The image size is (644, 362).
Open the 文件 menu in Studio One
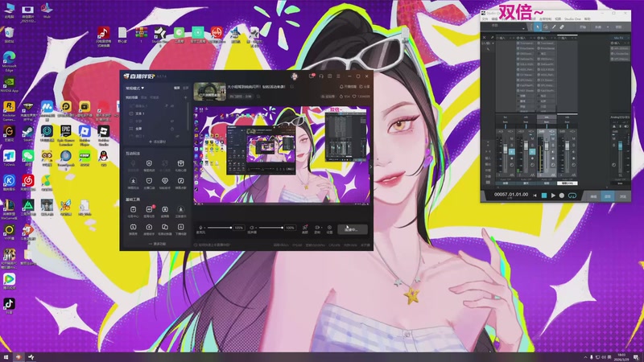click(485, 19)
